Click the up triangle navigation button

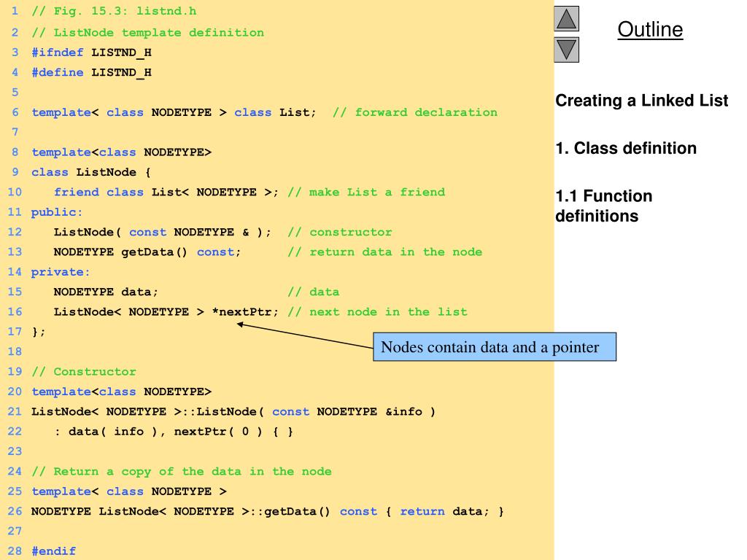(x=566, y=18)
